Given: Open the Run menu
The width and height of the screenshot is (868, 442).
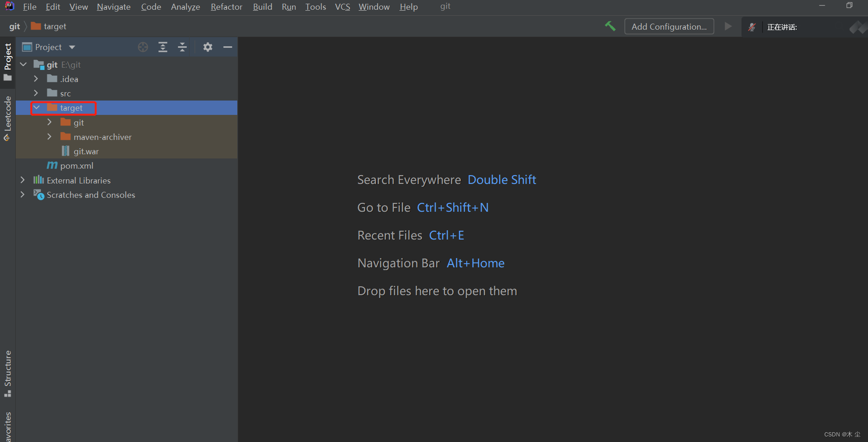Looking at the screenshot, I should (289, 6).
